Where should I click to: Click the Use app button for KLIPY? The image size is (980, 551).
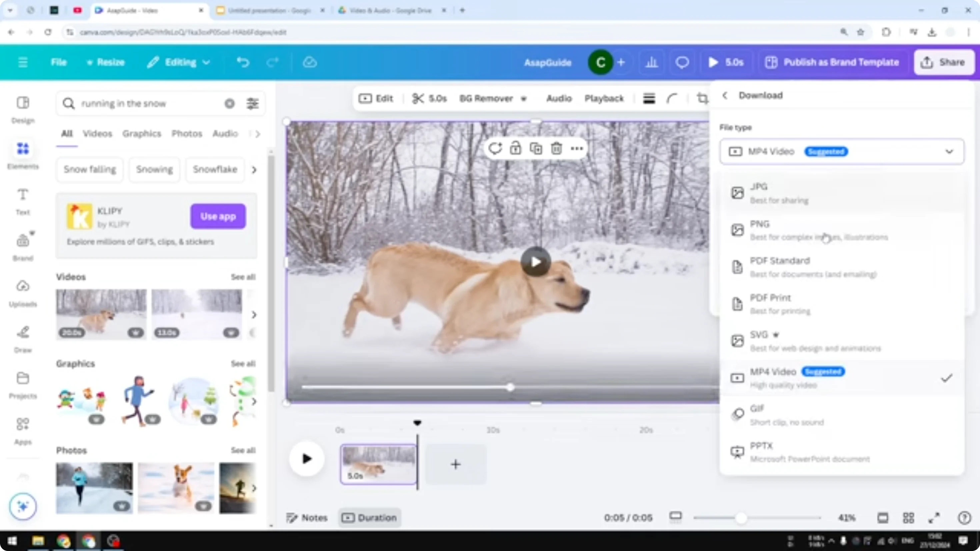[x=218, y=216]
